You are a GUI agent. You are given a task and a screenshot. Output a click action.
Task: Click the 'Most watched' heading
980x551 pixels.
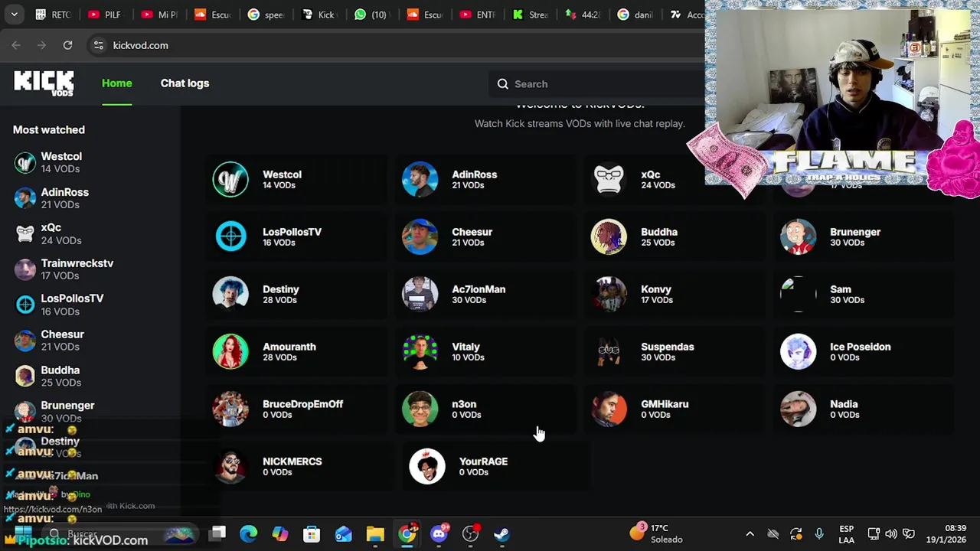point(49,130)
